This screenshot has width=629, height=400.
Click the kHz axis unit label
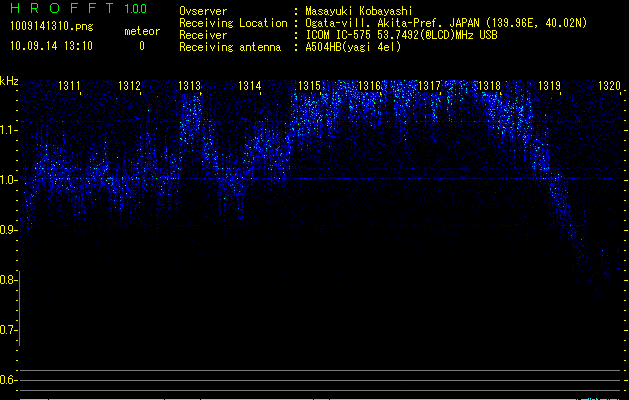click(9, 81)
